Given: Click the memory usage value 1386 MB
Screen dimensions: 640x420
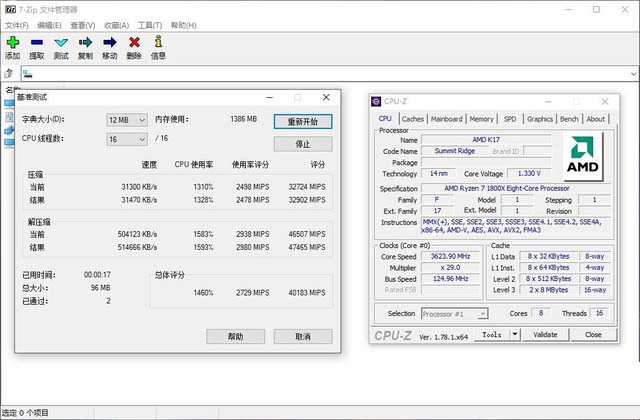Looking at the screenshot, I should click(244, 119).
